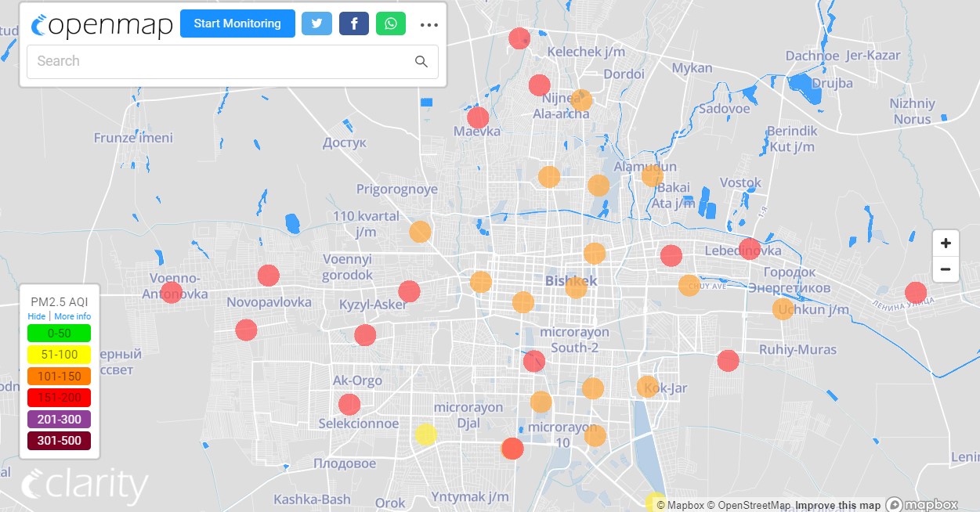
Task: Zoom out with the minus button
Action: click(x=946, y=269)
